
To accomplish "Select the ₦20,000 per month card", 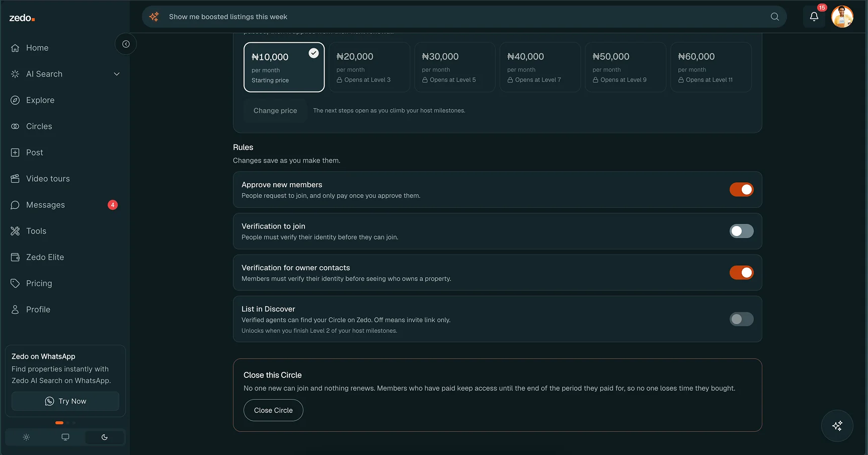I will tap(369, 67).
